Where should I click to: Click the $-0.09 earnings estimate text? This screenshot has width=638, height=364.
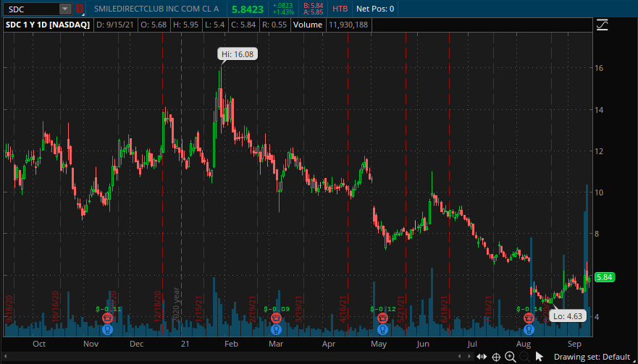[277, 309]
